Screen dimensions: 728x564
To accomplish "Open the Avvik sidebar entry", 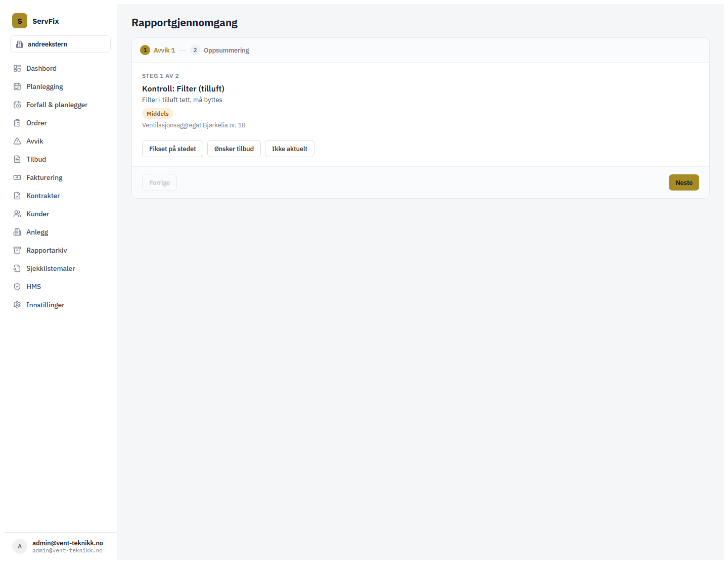I will (x=60, y=141).
